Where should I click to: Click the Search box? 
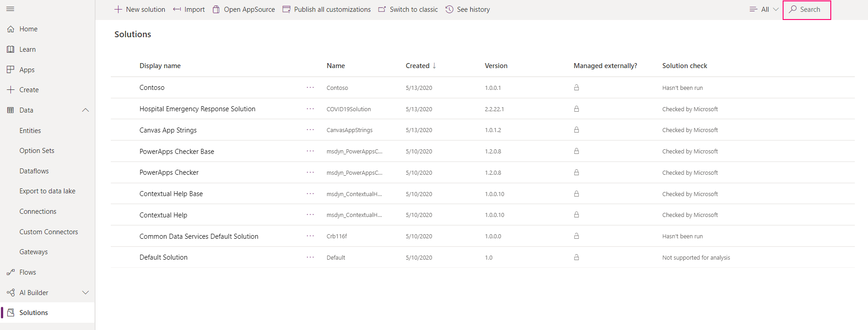[807, 10]
